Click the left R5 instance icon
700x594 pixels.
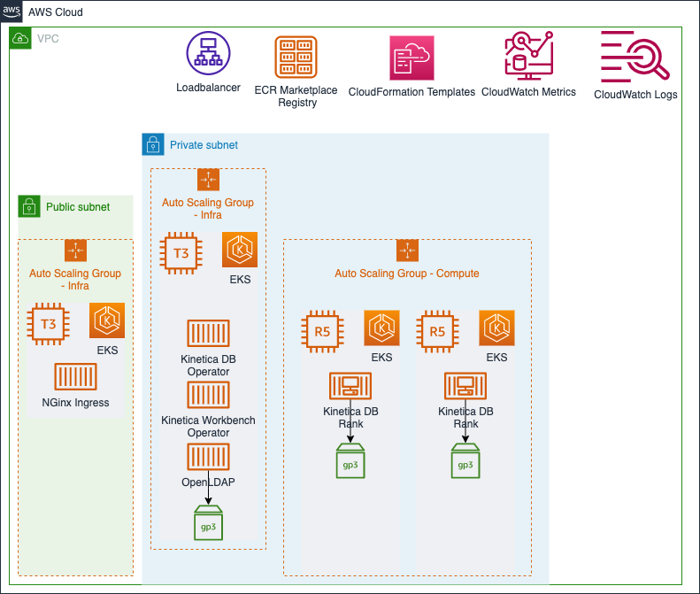323,332
